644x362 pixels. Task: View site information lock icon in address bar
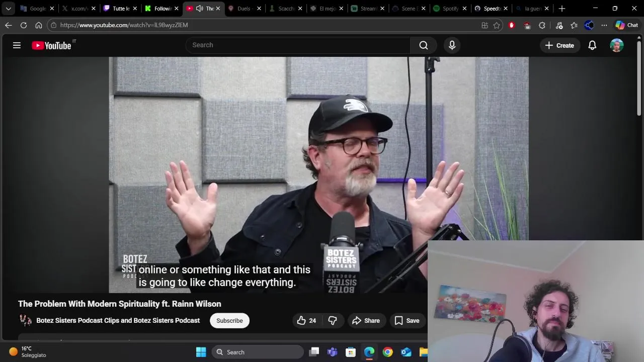(x=54, y=25)
